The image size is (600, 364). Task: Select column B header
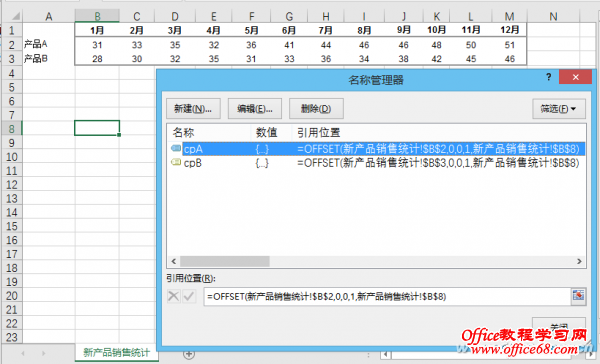click(97, 16)
